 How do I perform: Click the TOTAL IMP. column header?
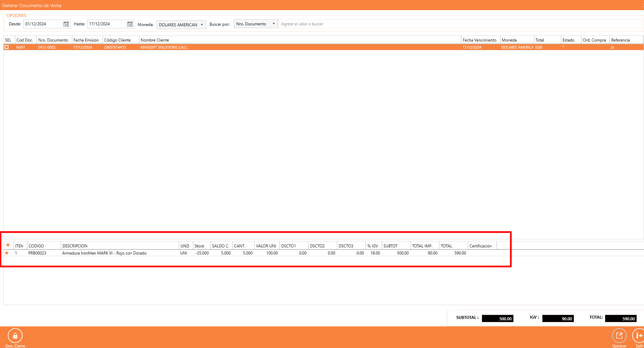[x=425, y=246]
